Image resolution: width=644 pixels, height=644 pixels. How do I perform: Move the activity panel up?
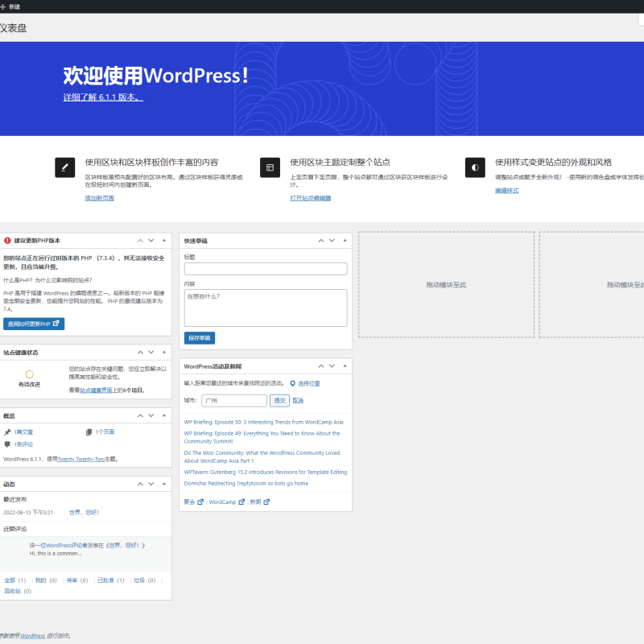tap(140, 485)
